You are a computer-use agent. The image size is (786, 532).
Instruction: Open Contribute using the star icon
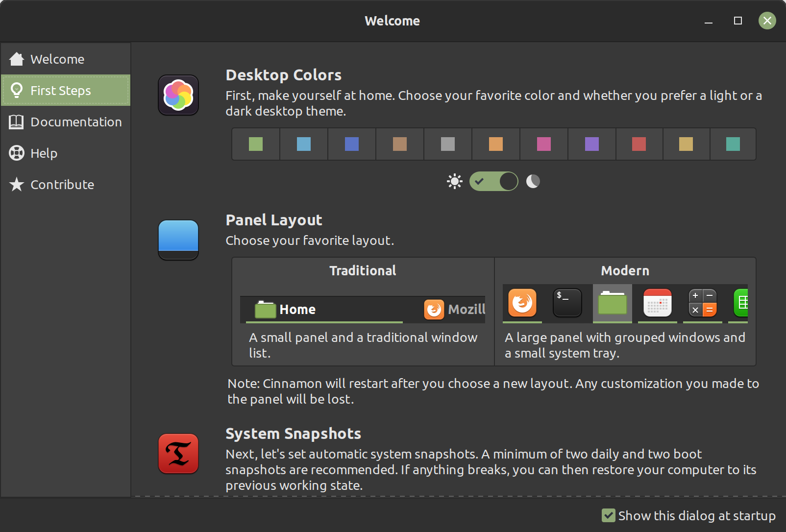[x=17, y=185]
